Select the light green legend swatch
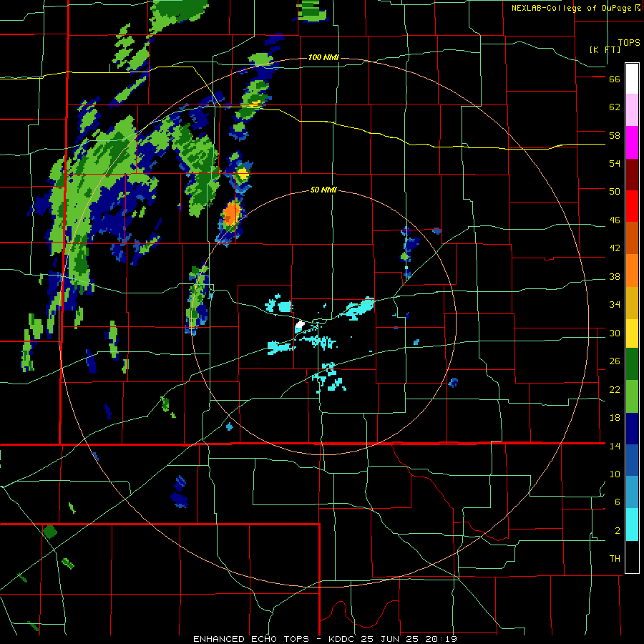This screenshot has width=644, height=644. coord(632,396)
